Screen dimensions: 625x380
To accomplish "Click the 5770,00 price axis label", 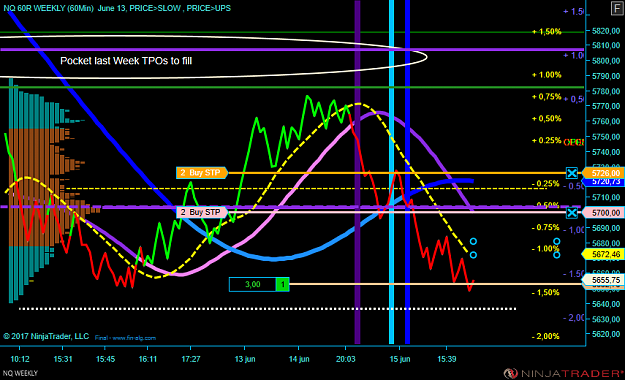I will [x=606, y=106].
